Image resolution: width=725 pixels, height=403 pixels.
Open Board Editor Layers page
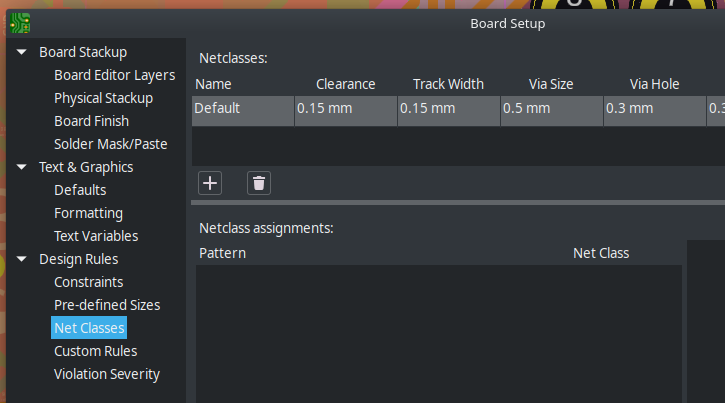pyautogui.click(x=114, y=75)
